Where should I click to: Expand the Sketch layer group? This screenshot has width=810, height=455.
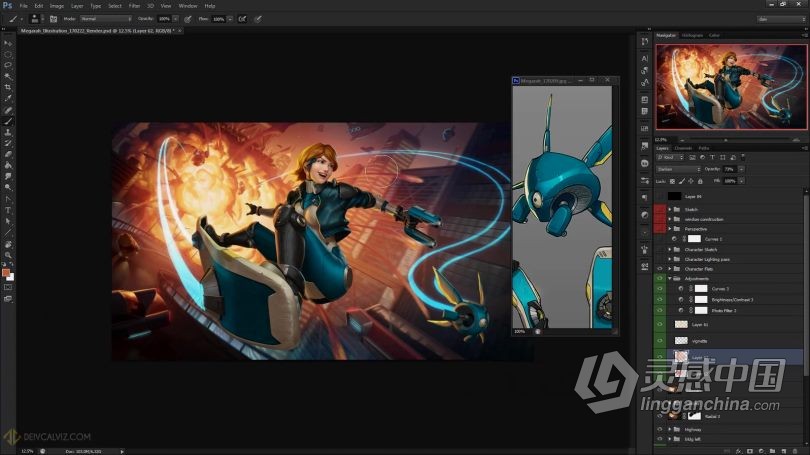pos(670,209)
